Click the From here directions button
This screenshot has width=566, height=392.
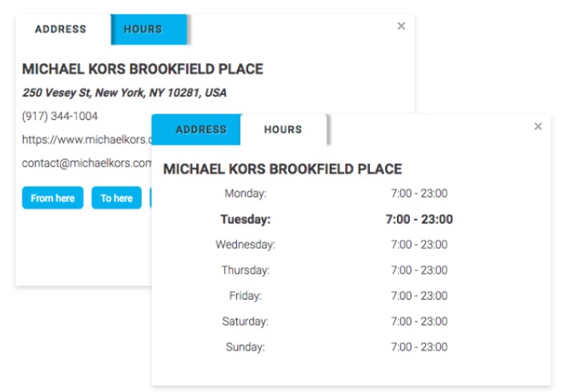coord(53,198)
